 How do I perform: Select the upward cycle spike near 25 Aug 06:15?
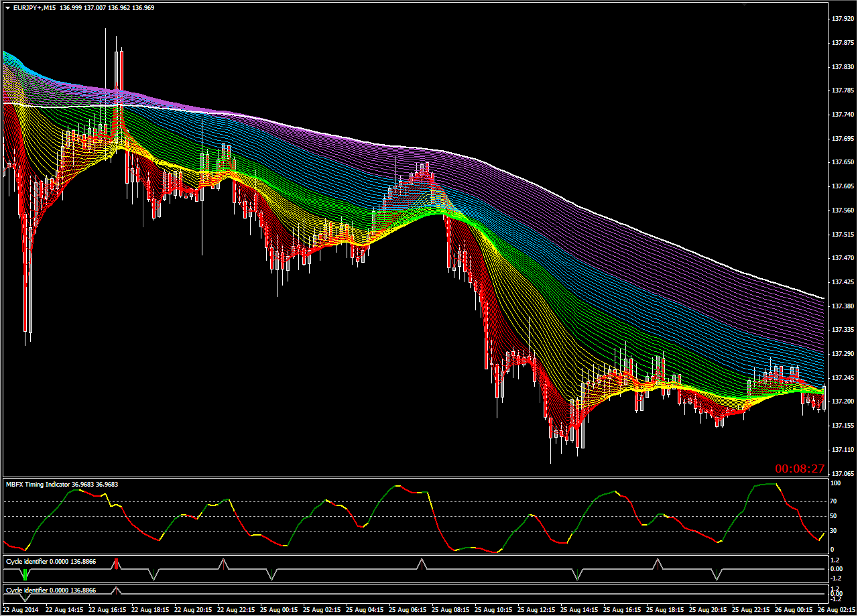[x=422, y=564]
